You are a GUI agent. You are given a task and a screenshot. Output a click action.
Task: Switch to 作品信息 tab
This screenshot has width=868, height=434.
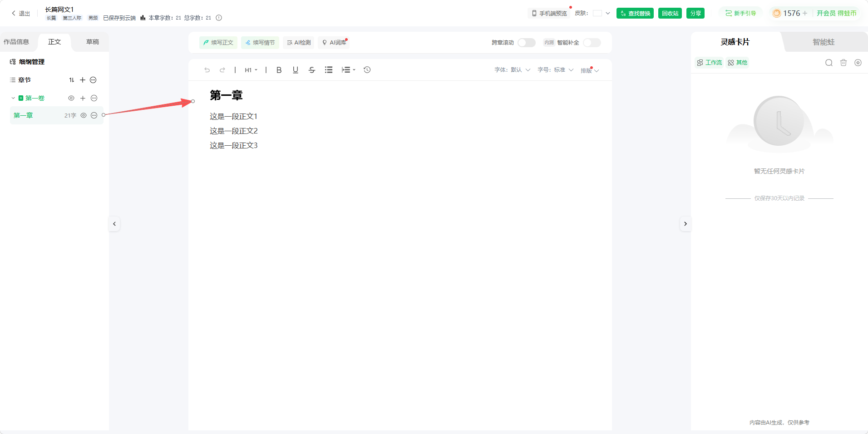[16, 42]
